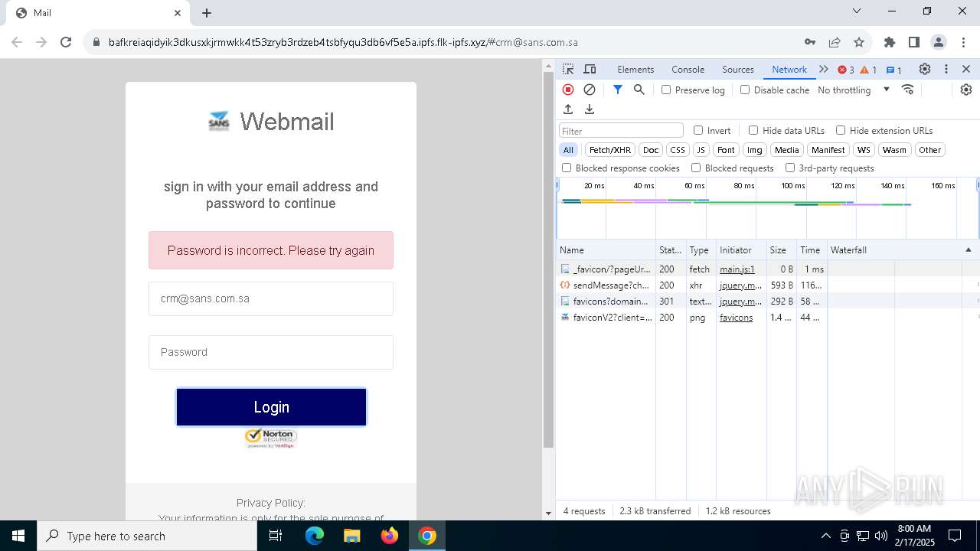Open network search magnifier

point(639,90)
